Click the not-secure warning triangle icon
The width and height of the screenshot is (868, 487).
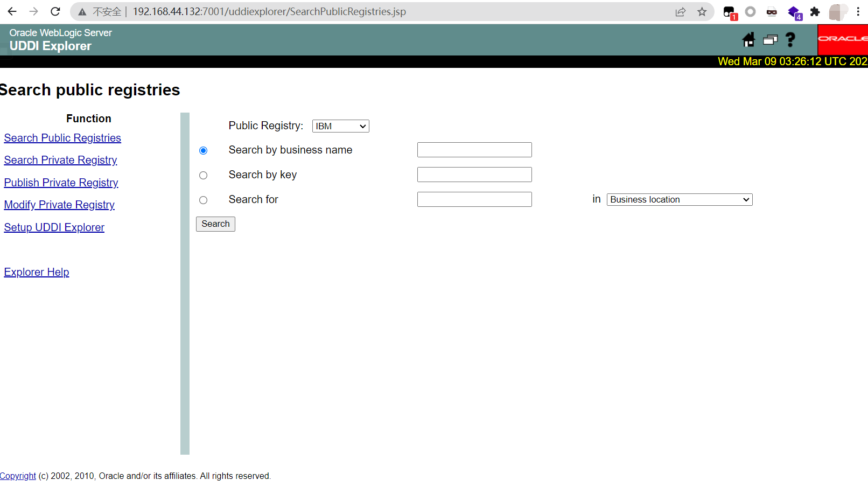pyautogui.click(x=82, y=12)
